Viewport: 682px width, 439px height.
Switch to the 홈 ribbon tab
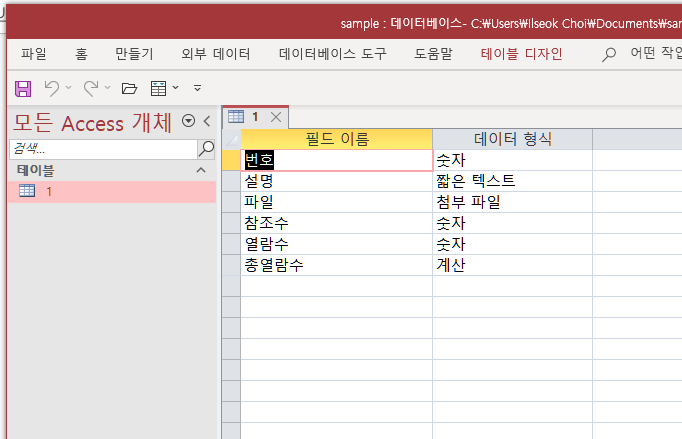point(81,54)
